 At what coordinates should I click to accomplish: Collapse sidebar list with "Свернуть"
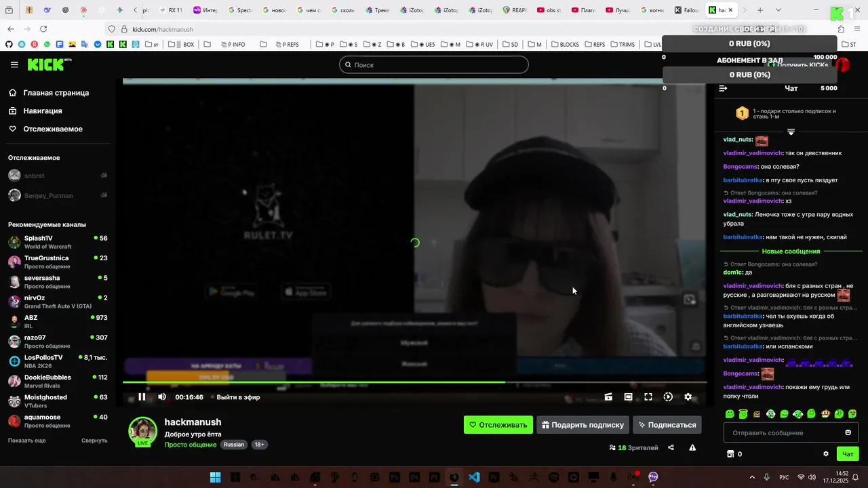tap(94, 441)
